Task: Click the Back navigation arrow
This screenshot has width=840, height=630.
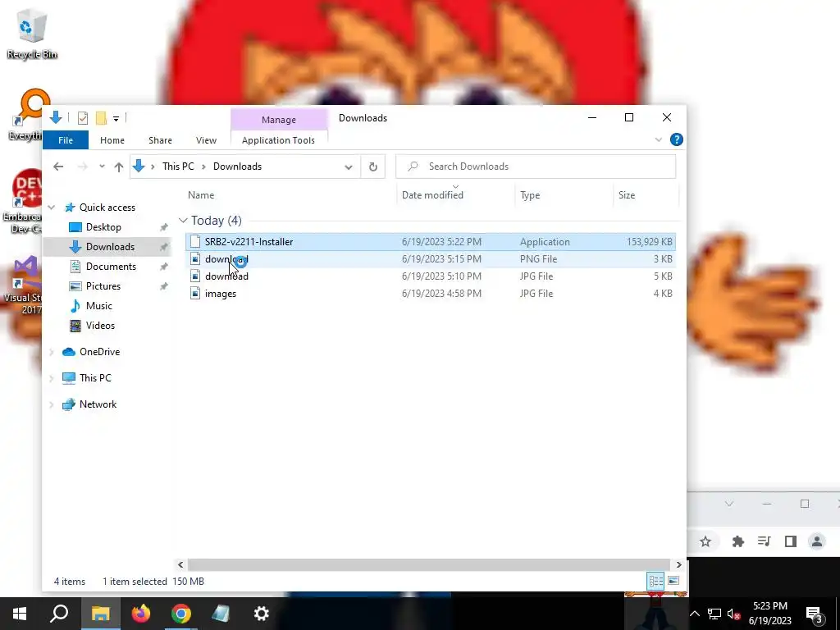Action: coord(58,167)
